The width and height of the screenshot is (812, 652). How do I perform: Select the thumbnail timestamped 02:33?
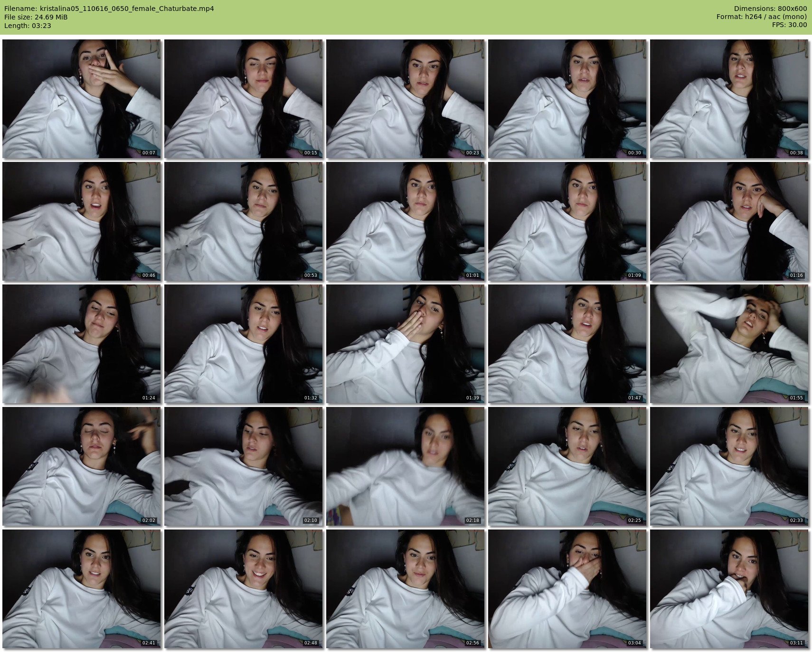pos(729,466)
